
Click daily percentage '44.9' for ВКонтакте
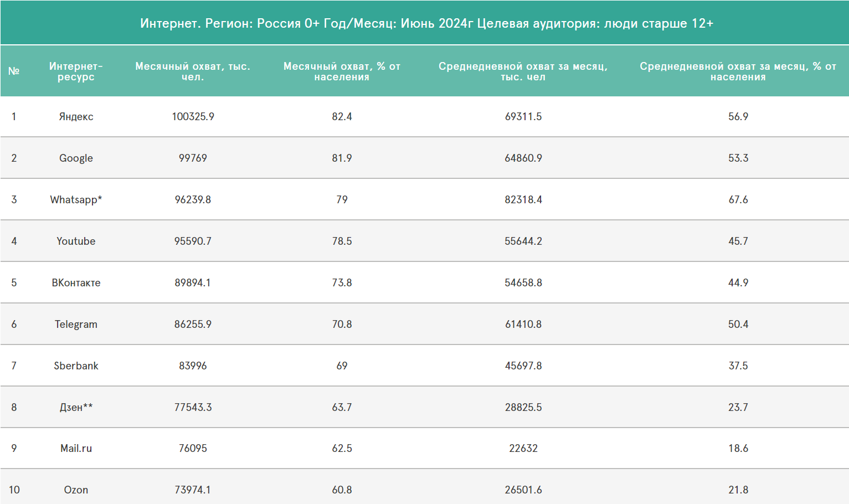pyautogui.click(x=738, y=282)
